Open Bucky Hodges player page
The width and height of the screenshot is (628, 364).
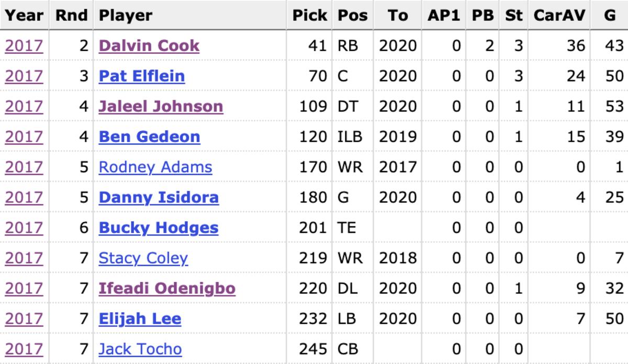click(x=159, y=227)
